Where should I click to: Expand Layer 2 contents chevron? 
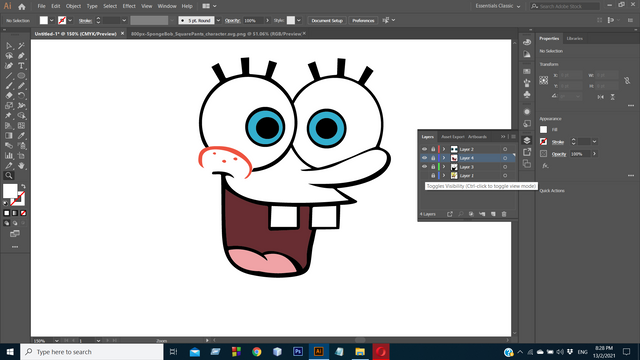[x=444, y=149]
